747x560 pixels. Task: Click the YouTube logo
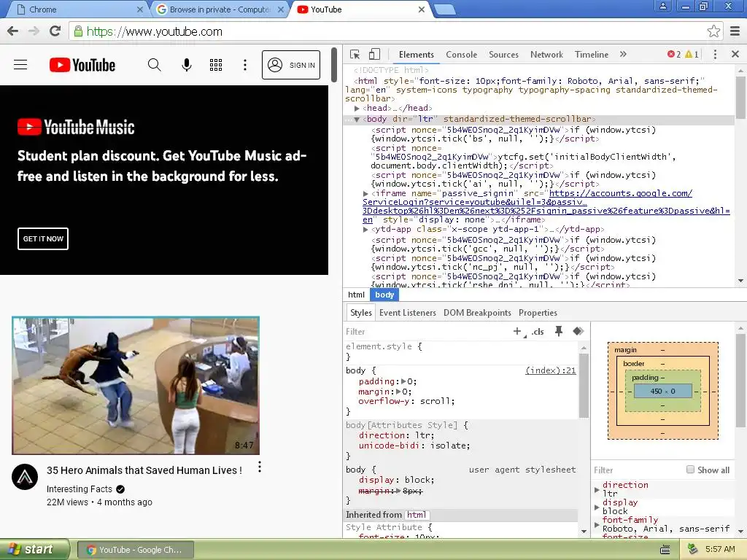tap(82, 65)
